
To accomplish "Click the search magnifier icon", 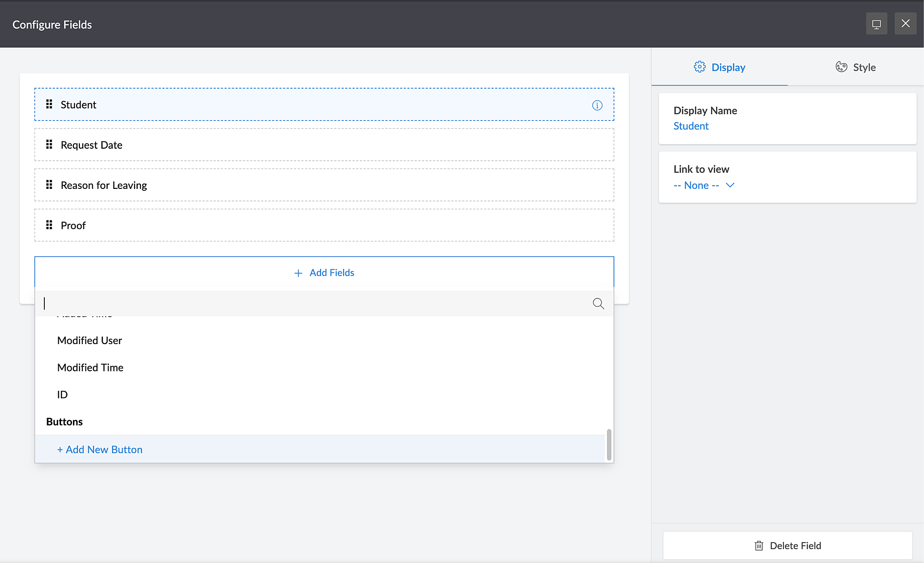I will [x=598, y=303].
